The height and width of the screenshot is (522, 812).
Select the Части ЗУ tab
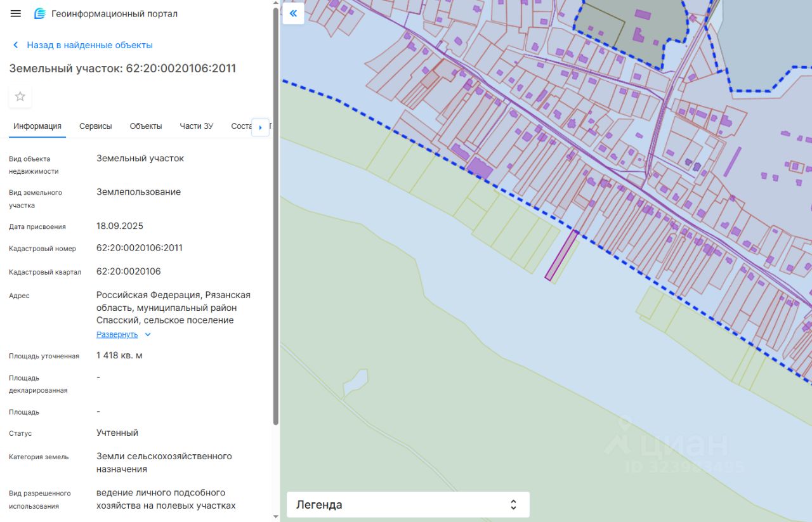coord(196,126)
